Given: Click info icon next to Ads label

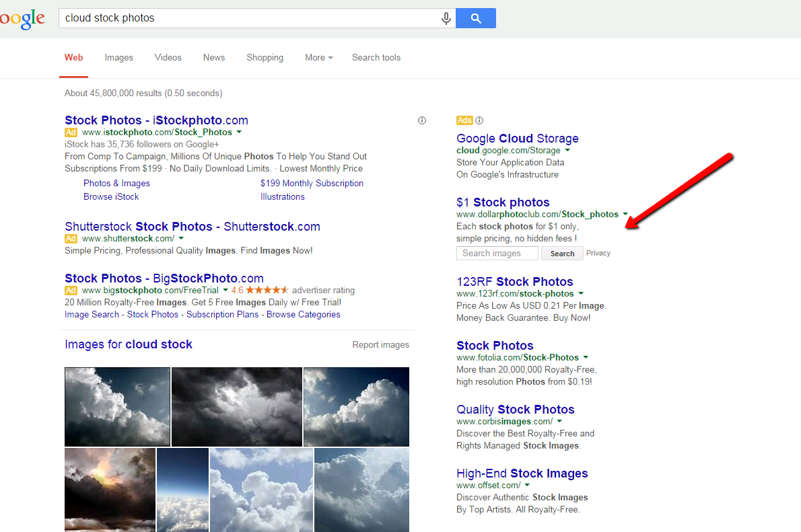Looking at the screenshot, I should coord(479,120).
